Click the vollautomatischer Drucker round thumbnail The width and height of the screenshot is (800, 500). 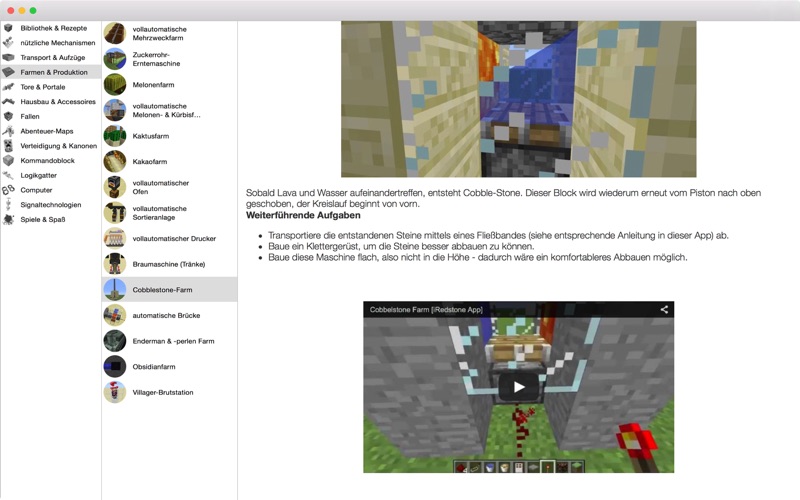coord(115,238)
